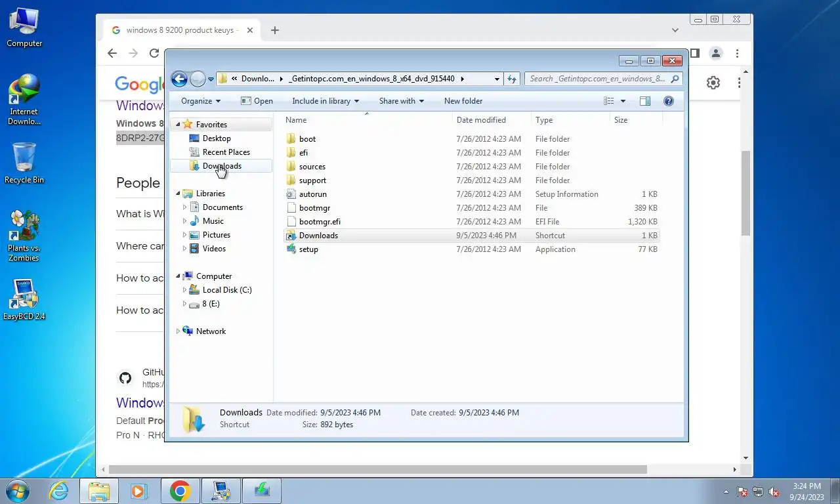Open the recent locations dropdown arrow
This screenshot has width=840, height=504.
[211, 79]
